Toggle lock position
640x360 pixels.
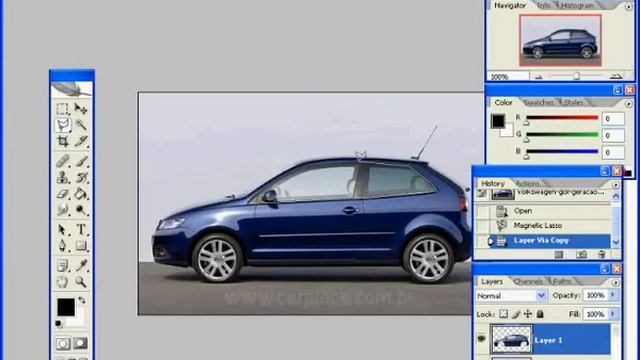(528, 313)
